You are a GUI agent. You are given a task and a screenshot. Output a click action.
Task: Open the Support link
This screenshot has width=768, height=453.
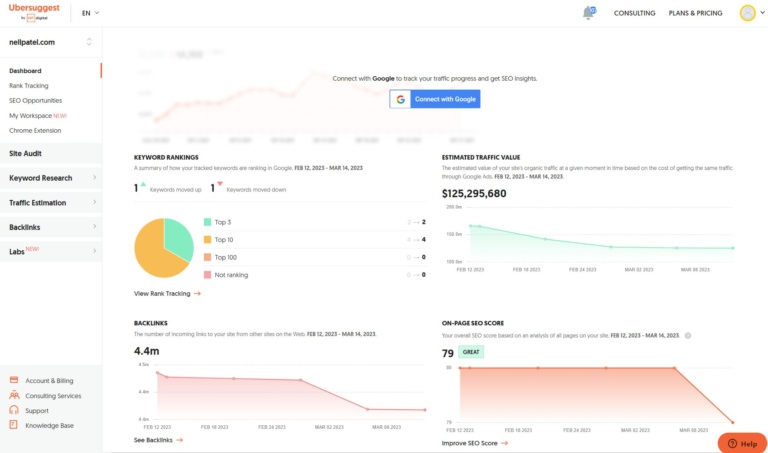coord(37,410)
